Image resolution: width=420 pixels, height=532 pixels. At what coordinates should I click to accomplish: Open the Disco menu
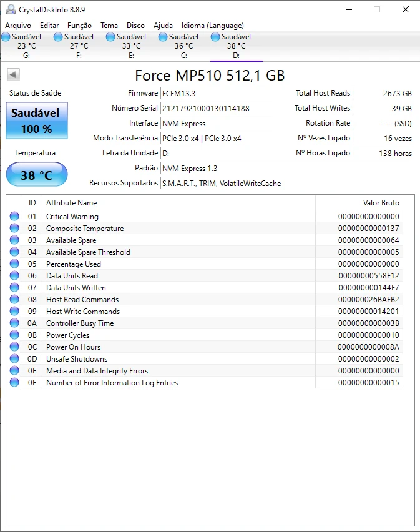click(135, 26)
